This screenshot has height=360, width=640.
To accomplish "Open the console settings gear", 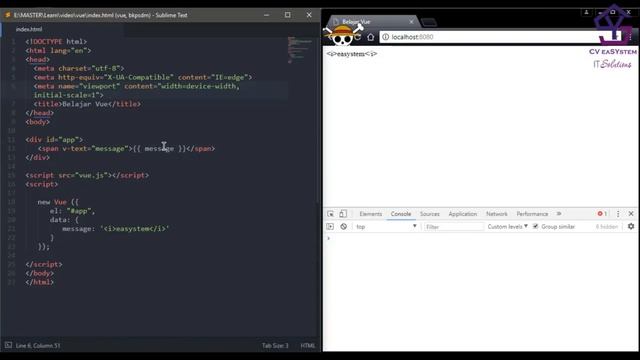I will pos(631,226).
